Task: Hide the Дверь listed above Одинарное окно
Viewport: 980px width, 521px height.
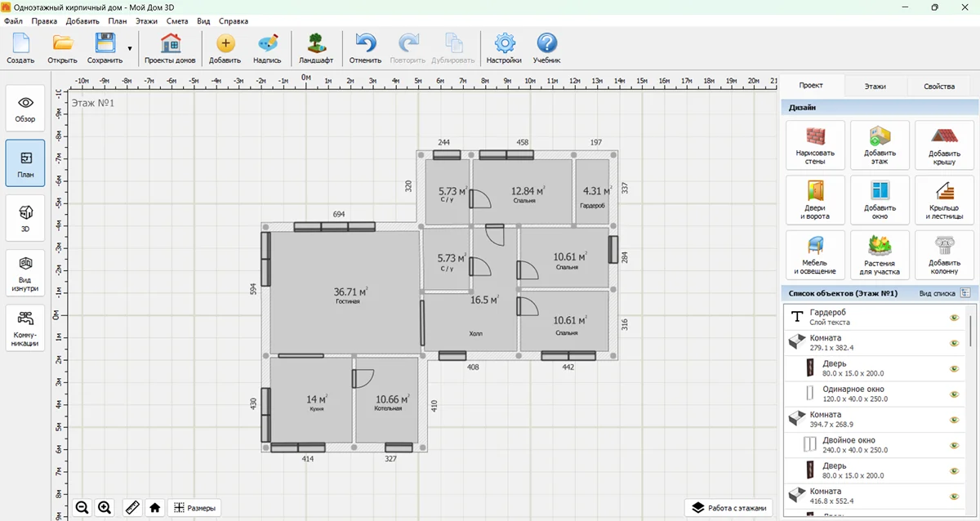Action: click(954, 368)
